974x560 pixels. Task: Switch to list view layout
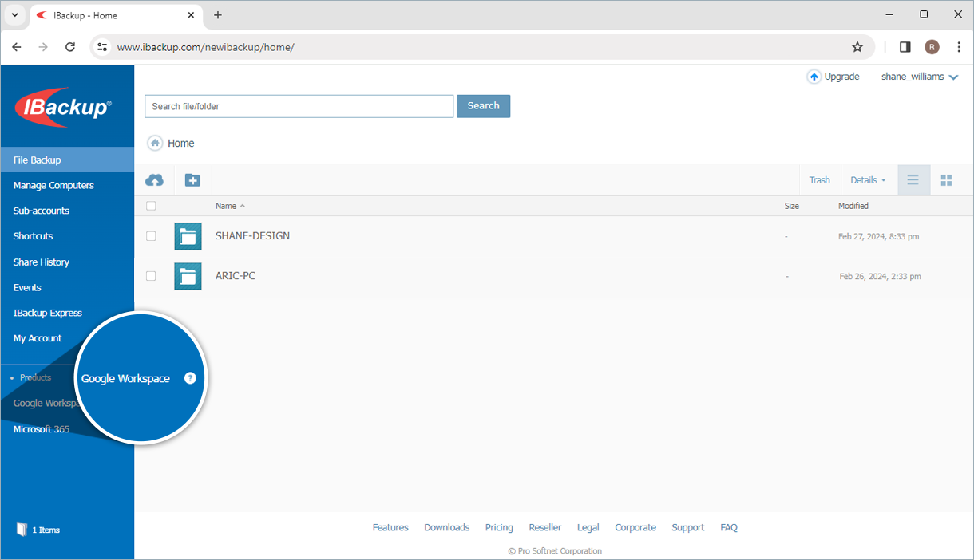913,180
